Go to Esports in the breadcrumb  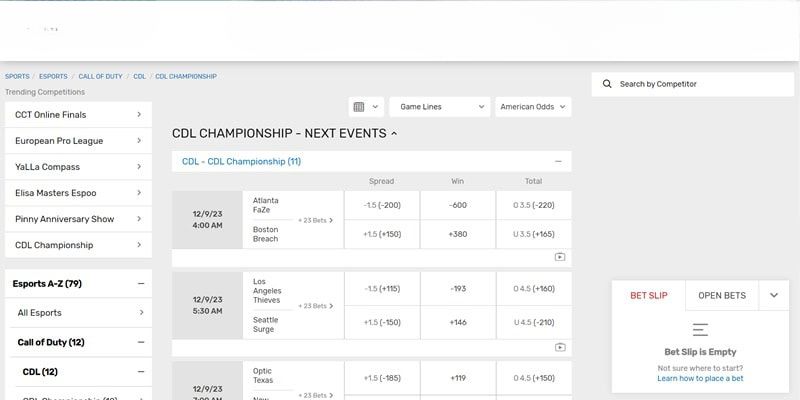(54, 76)
